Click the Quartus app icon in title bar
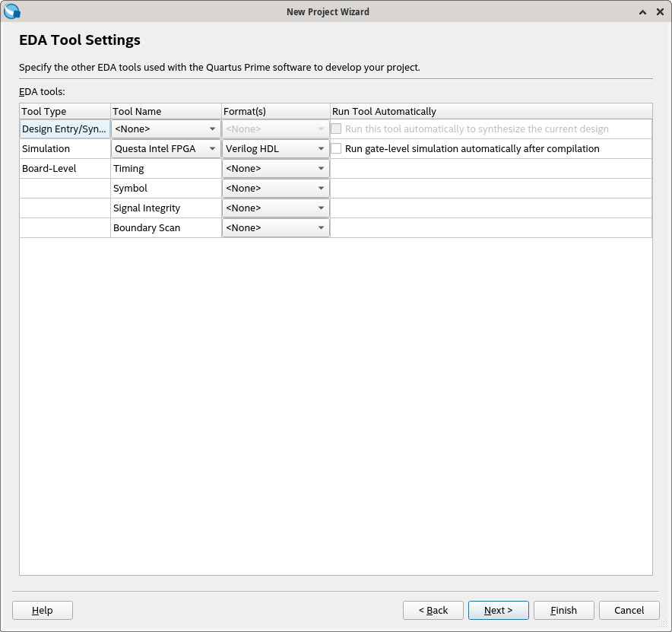Screen dimensions: 672x632 coord(11,11)
